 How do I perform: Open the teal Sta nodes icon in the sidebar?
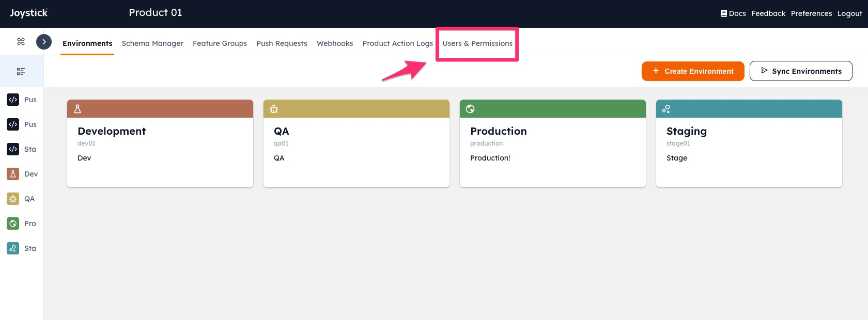click(x=13, y=248)
